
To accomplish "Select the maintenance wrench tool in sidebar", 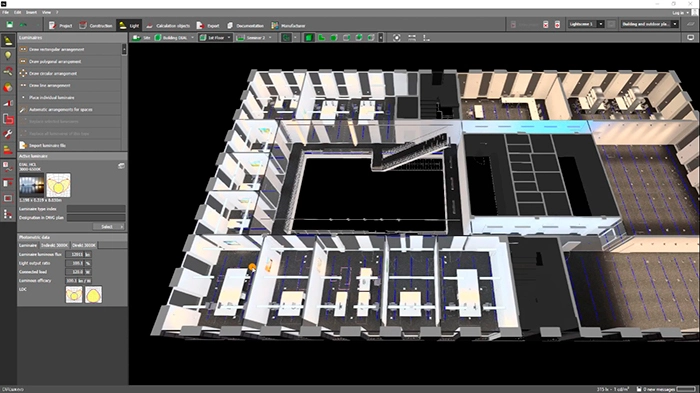I will (8, 134).
